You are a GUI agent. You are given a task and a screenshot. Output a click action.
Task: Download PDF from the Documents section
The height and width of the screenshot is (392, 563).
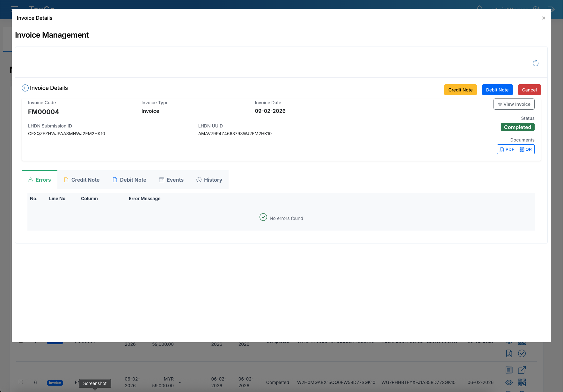tap(507, 149)
